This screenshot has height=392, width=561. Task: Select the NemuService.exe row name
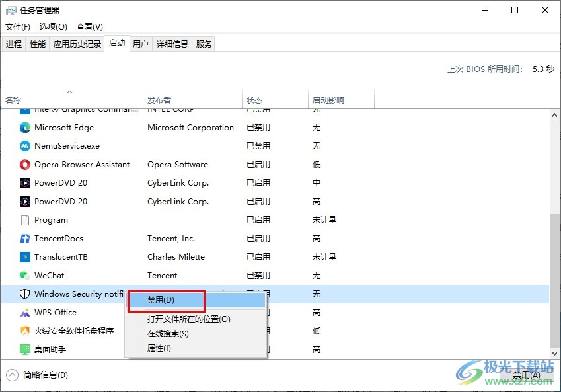67,146
